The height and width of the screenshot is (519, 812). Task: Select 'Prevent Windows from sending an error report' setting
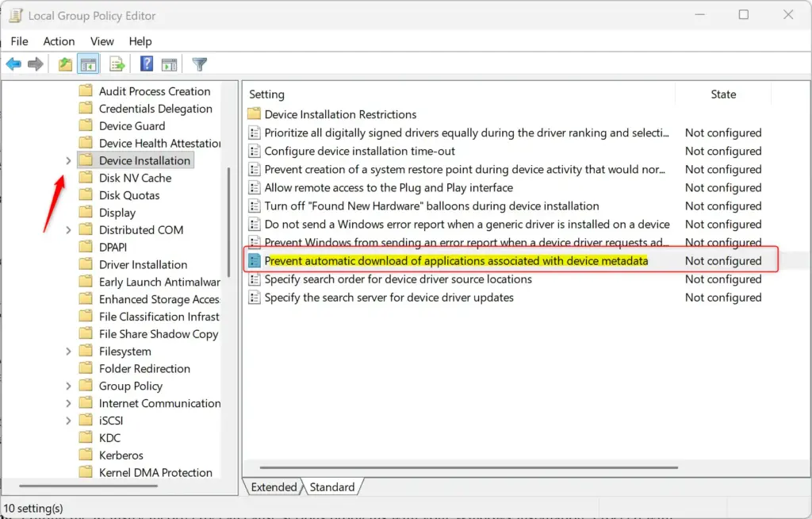466,242
